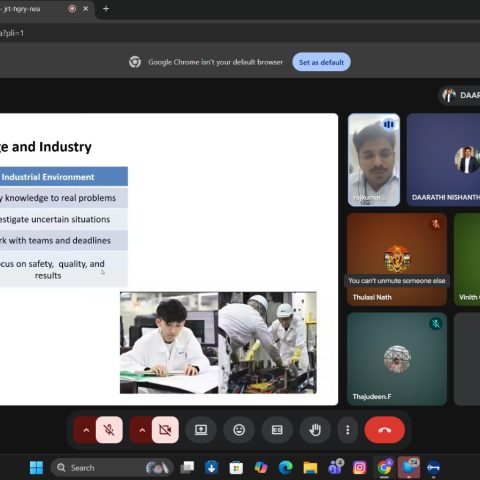Screen dimensions: 480x480
Task: Open Microsoft Store from taskbar
Action: tap(236, 468)
